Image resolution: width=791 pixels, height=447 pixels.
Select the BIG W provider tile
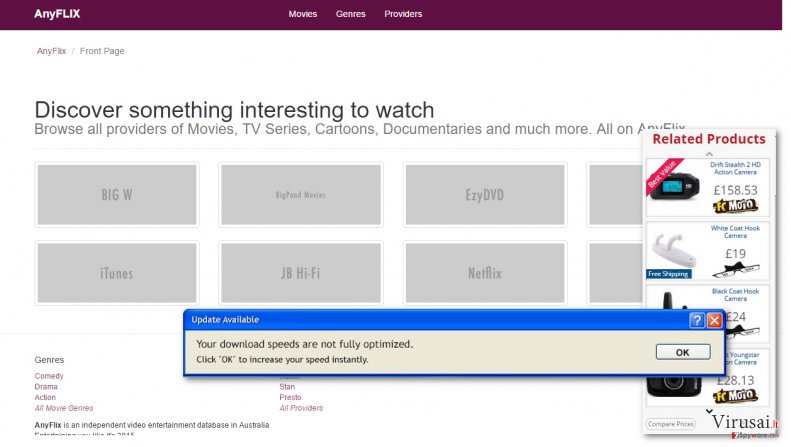coord(117,195)
